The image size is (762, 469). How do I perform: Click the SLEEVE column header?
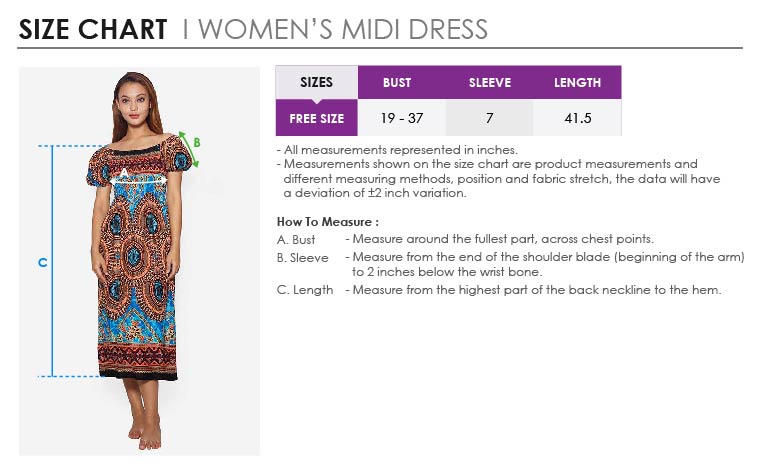(x=489, y=83)
